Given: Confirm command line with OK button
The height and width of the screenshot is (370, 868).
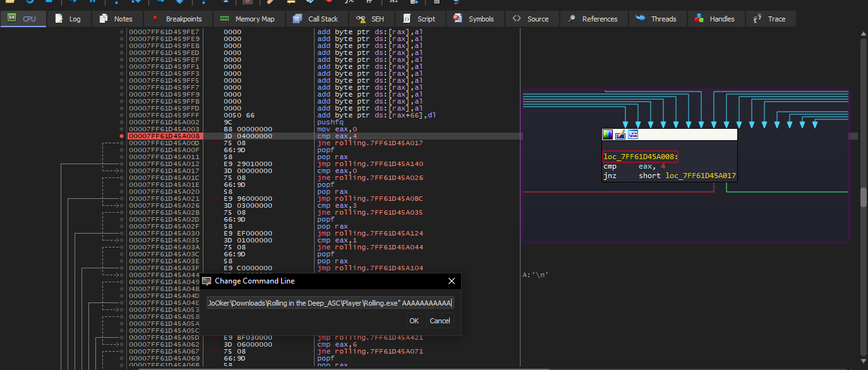Looking at the screenshot, I should [414, 321].
